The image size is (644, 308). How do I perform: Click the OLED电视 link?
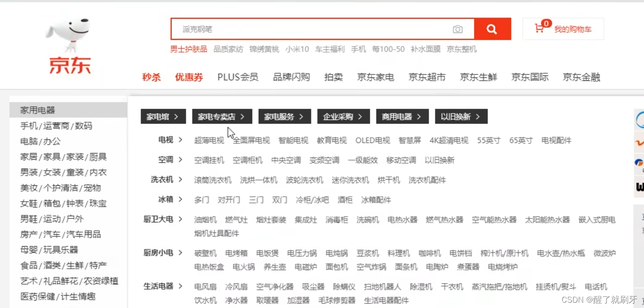click(x=372, y=140)
